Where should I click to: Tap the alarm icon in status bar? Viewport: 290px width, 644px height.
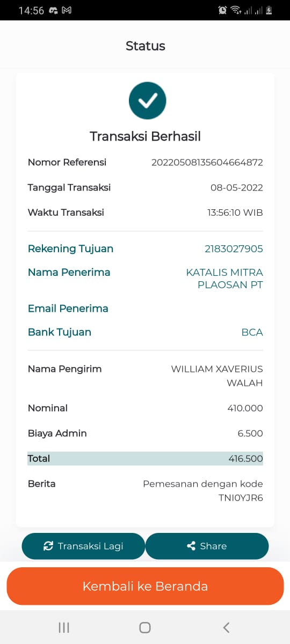tap(222, 10)
